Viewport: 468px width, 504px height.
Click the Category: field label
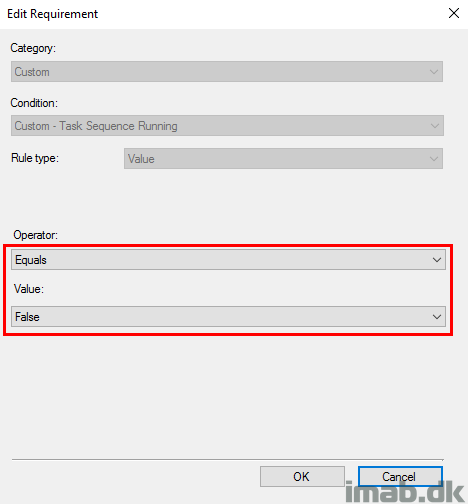click(33, 48)
